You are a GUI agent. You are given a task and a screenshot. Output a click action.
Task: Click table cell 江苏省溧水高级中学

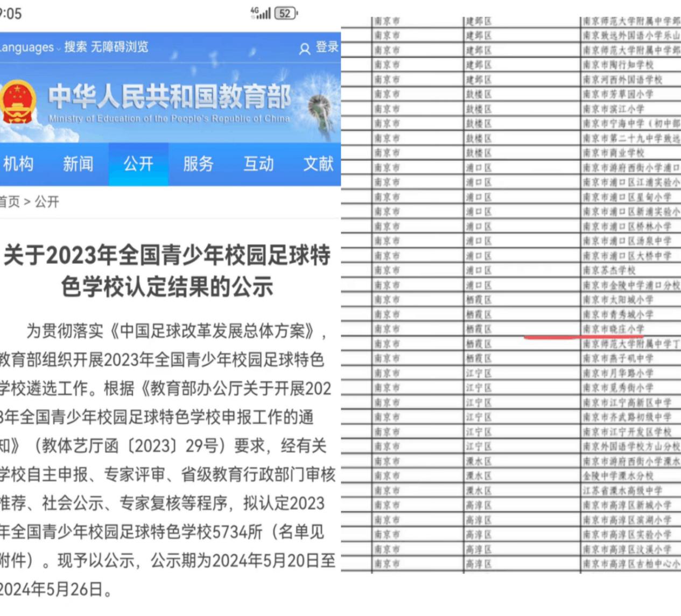[622, 491]
